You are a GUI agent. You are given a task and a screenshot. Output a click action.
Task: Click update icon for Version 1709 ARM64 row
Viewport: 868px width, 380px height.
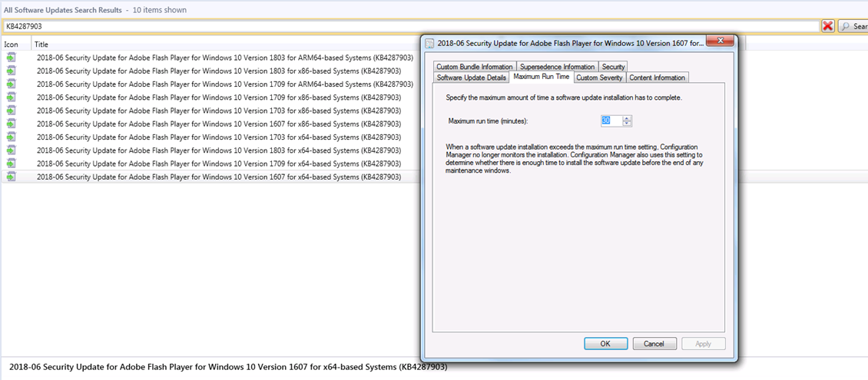(11, 84)
